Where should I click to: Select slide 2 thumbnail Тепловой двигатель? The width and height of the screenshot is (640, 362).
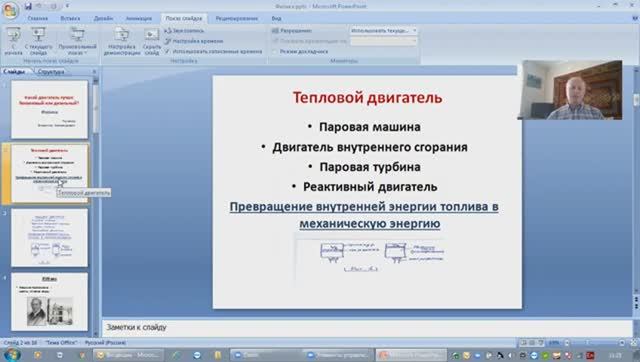point(49,173)
